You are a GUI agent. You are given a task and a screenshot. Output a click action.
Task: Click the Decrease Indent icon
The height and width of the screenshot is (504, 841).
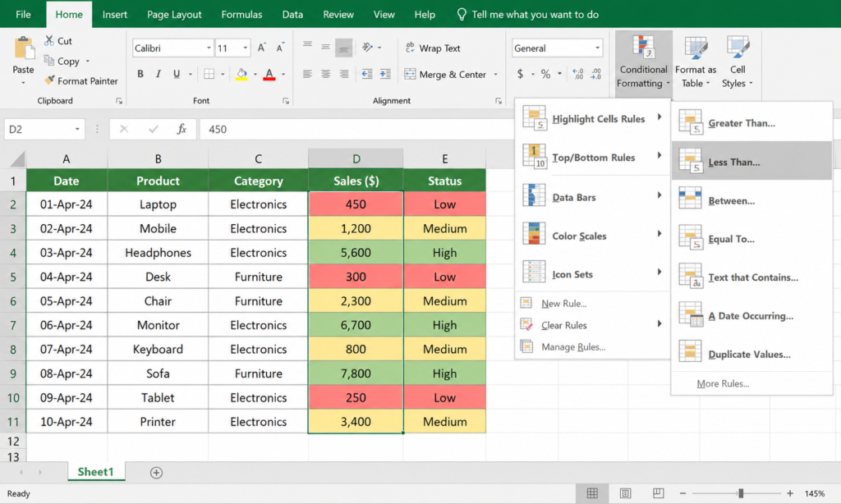pyautogui.click(x=367, y=74)
